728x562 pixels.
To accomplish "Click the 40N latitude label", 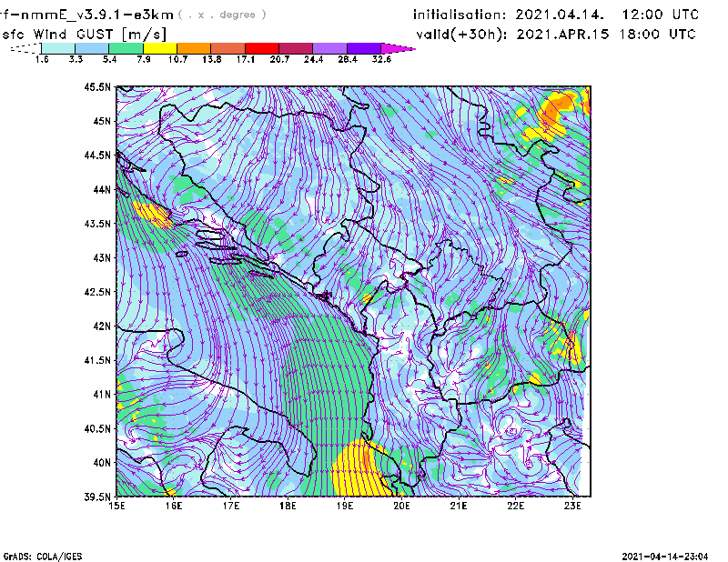I will (x=102, y=463).
